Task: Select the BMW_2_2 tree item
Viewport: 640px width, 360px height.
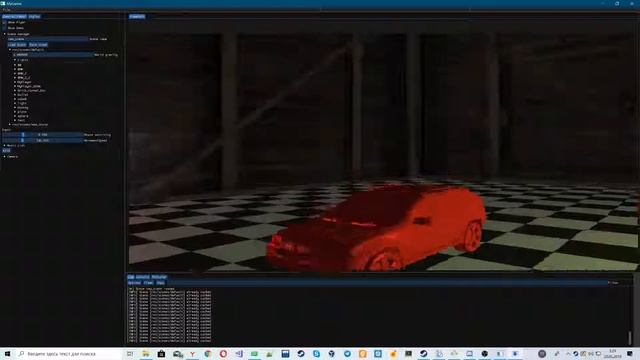Action: coord(24,78)
